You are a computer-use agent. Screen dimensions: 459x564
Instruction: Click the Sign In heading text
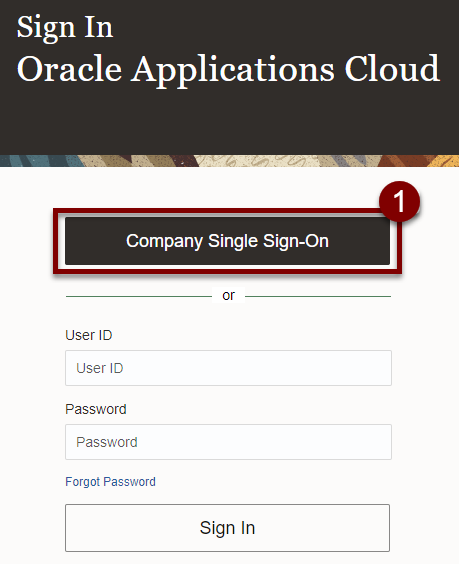click(65, 27)
